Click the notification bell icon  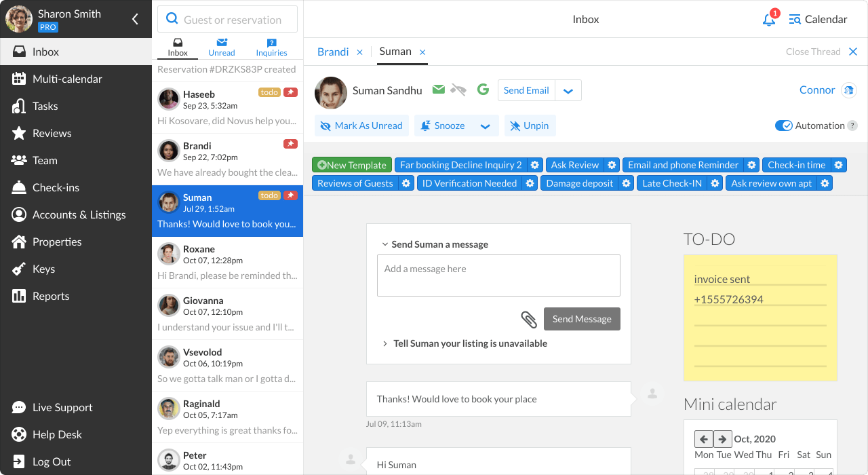768,20
